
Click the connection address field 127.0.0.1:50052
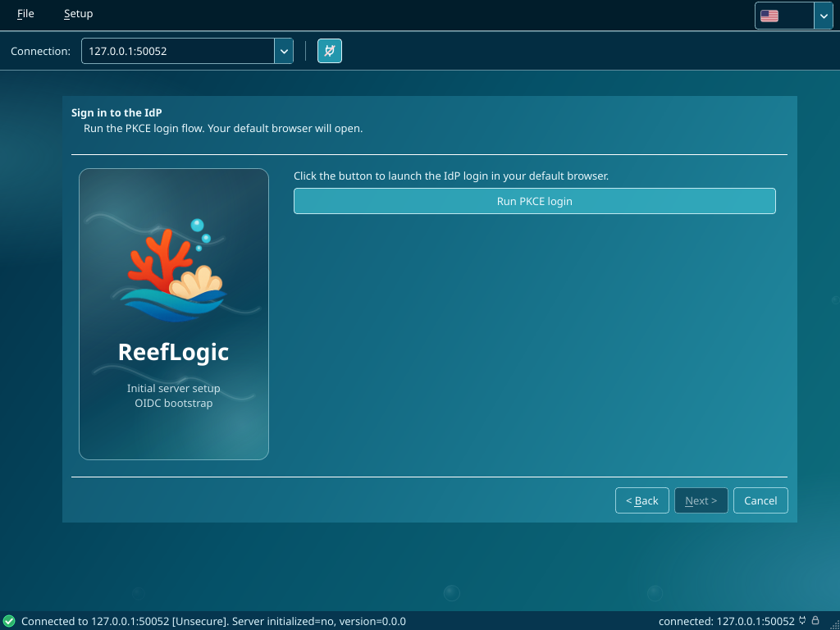point(178,52)
